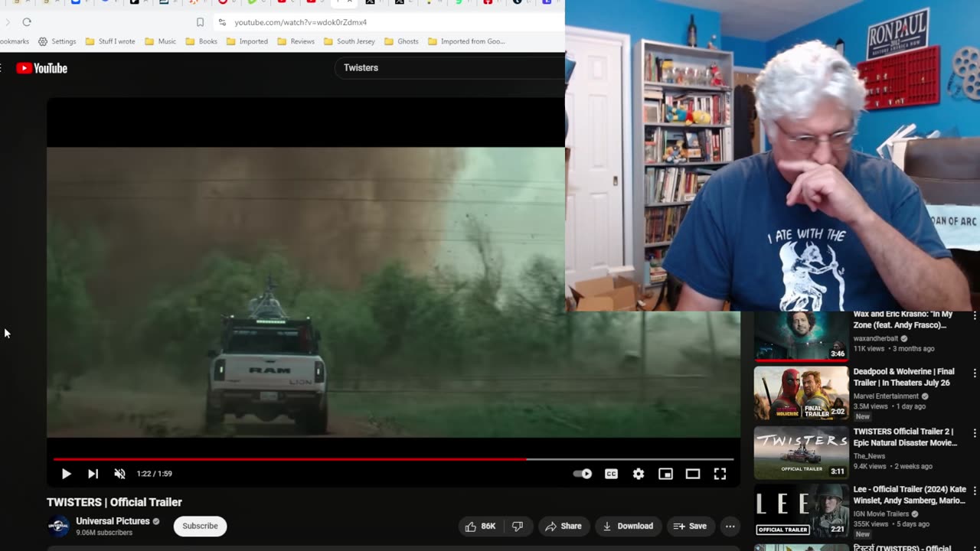View site information icon
The height and width of the screenshot is (551, 980).
click(x=222, y=22)
